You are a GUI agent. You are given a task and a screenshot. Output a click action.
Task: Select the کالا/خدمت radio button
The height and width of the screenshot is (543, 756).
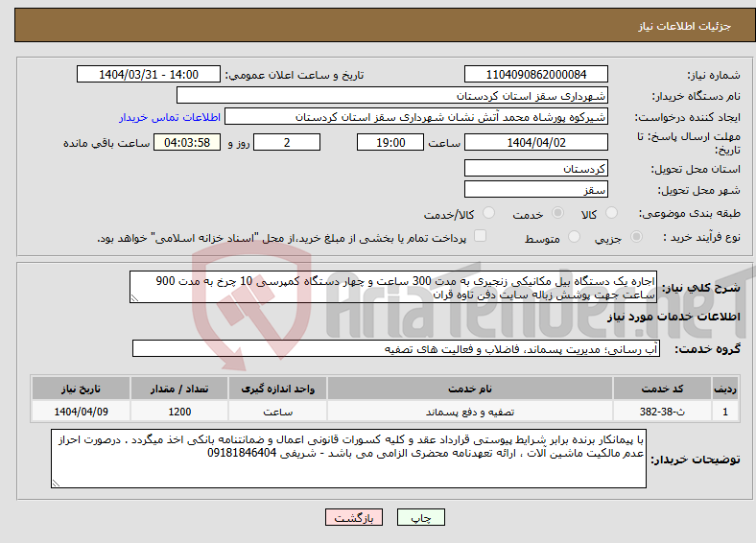click(489, 213)
